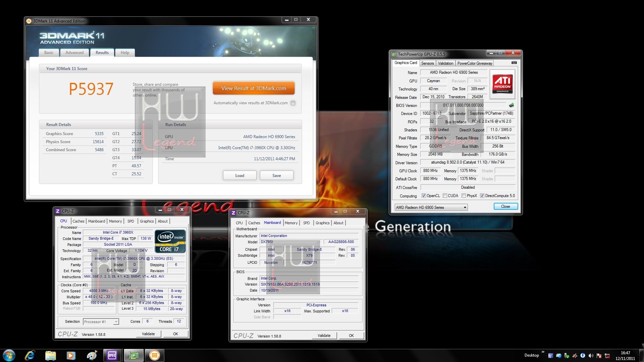
Task: Click the Load button in 3DMark 11
Action: (x=239, y=175)
